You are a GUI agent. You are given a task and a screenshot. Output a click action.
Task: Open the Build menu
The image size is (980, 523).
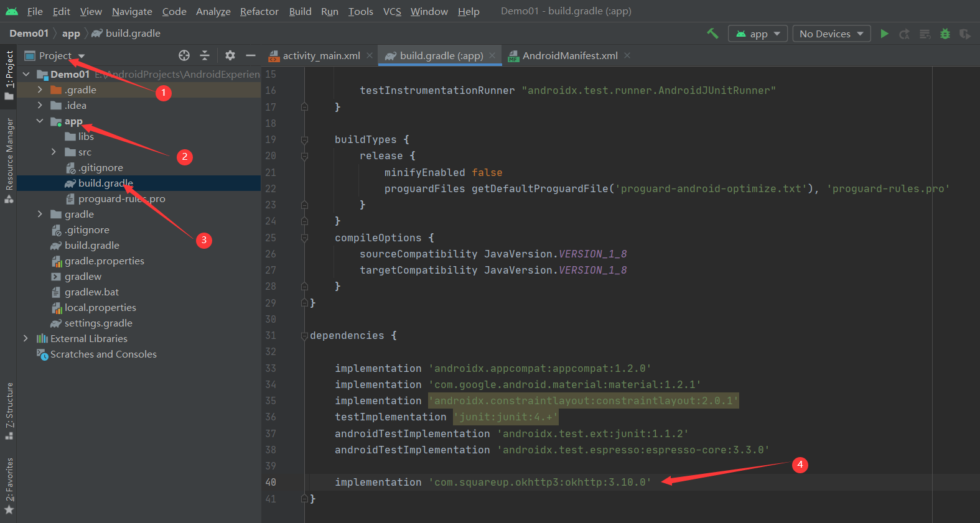pos(300,11)
